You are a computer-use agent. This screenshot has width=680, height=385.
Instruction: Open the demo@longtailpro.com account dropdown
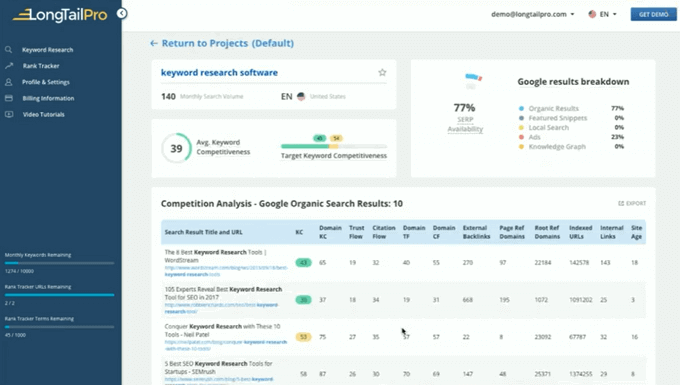(x=533, y=14)
